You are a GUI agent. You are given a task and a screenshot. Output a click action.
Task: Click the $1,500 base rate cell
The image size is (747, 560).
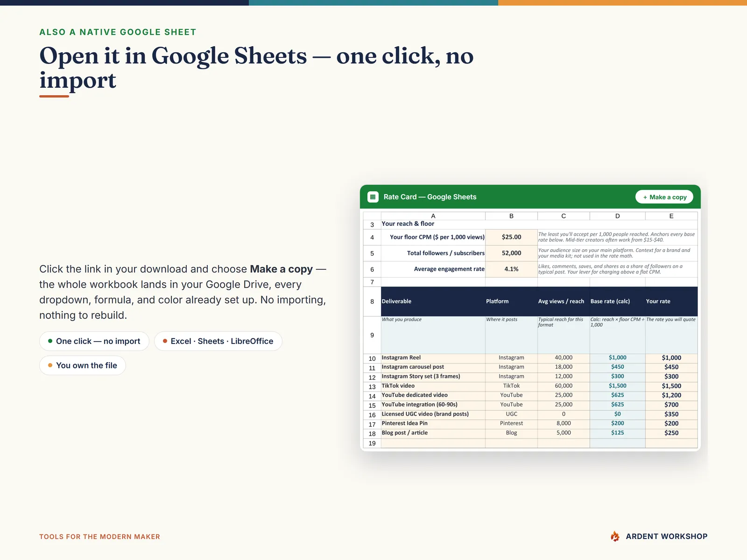point(617,386)
